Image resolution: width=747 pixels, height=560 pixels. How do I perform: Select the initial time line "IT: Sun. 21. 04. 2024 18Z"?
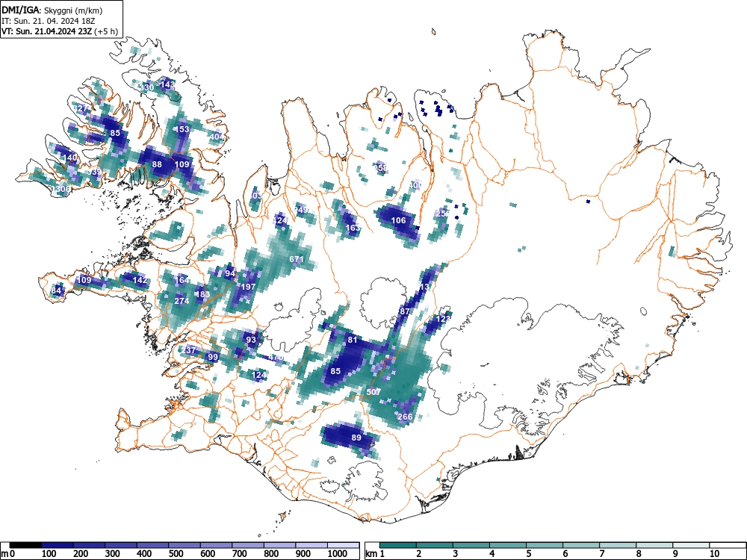[x=48, y=21]
